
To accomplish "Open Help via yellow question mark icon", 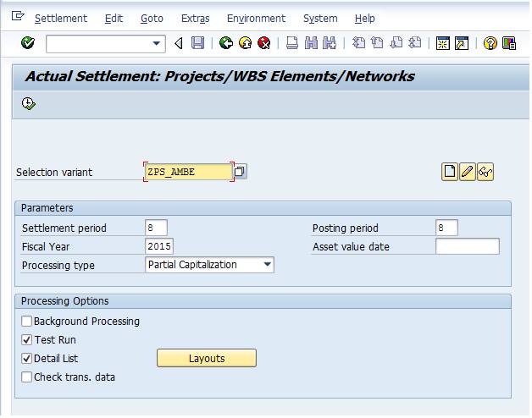I will 490,43.
